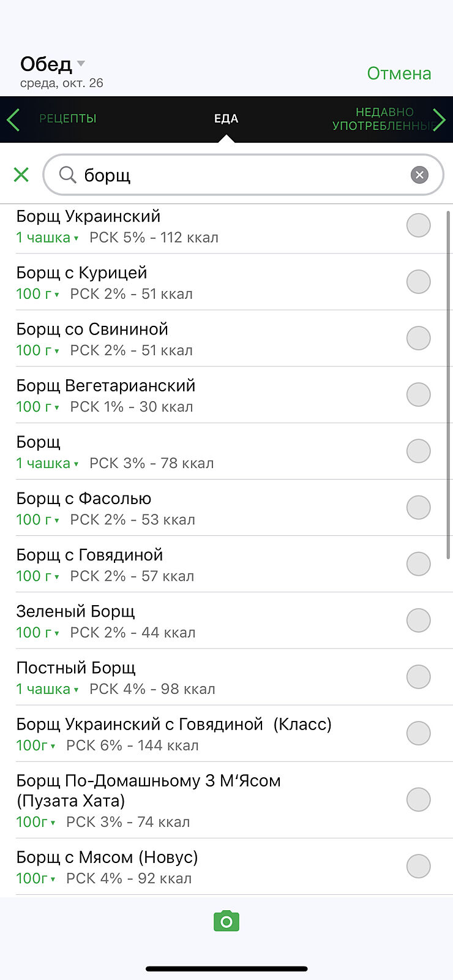Clear search text with gray X icon
The height and width of the screenshot is (980, 453).
coord(419,175)
